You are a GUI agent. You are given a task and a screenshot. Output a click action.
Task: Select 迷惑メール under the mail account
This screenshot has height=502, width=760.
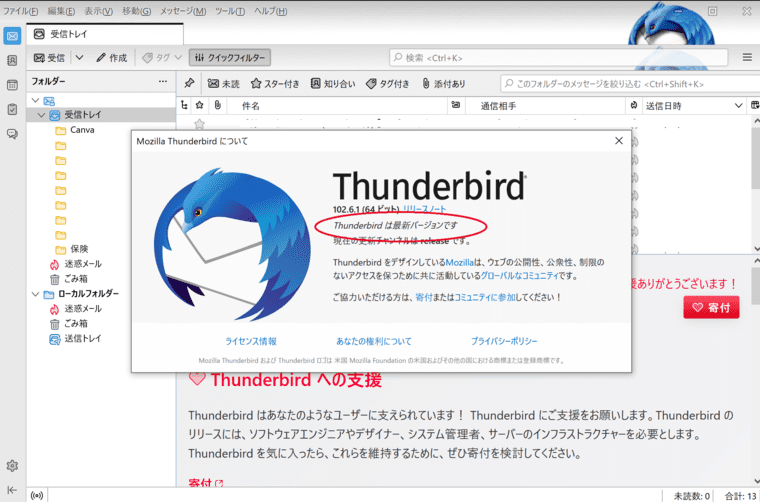(101, 264)
